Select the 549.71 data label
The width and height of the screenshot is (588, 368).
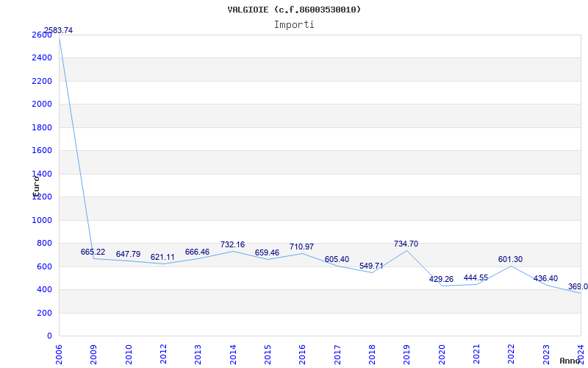tap(371, 266)
